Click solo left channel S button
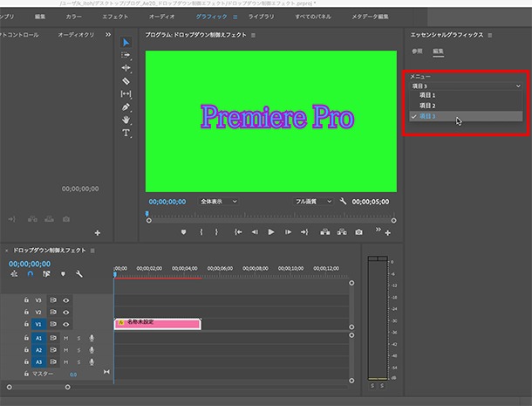The image size is (532, 406). point(372,386)
